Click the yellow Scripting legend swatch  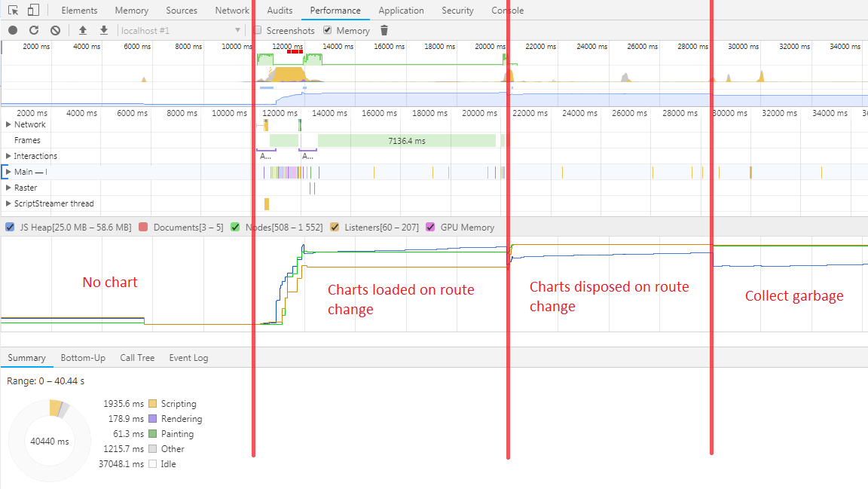152,403
